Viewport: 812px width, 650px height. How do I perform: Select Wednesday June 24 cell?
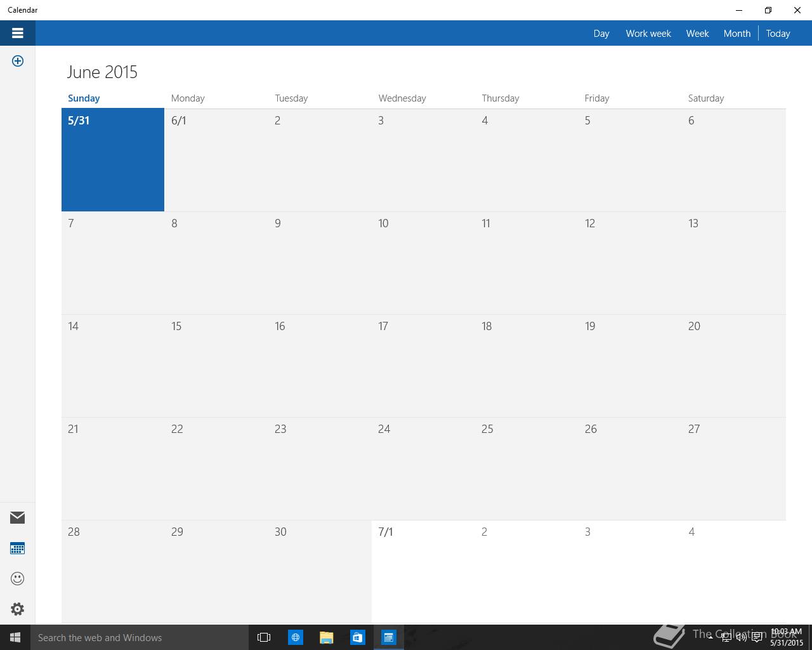click(423, 468)
